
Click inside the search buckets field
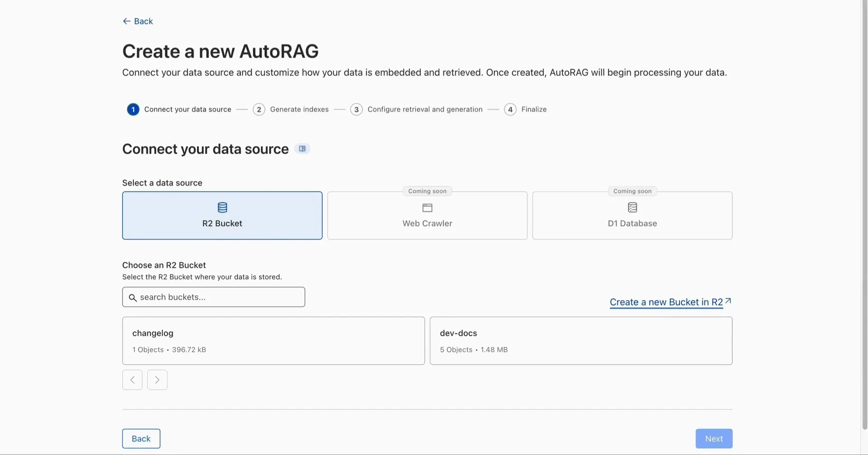(x=213, y=297)
